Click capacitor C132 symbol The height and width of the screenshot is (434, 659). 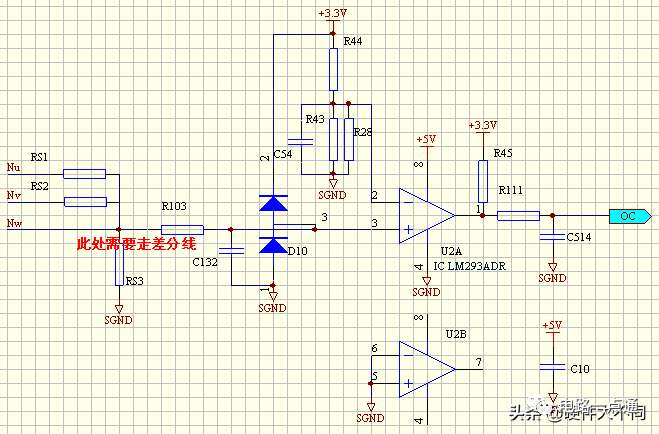231,251
